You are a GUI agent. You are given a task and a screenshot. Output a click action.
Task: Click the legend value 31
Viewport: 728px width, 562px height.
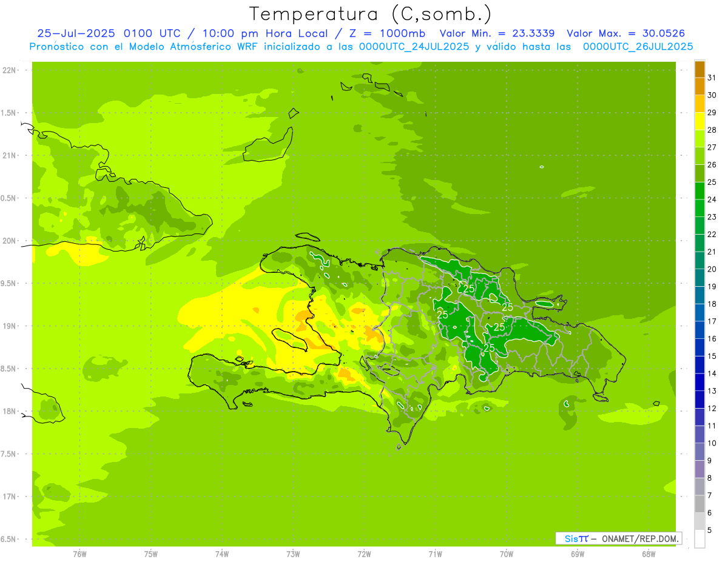click(x=712, y=78)
